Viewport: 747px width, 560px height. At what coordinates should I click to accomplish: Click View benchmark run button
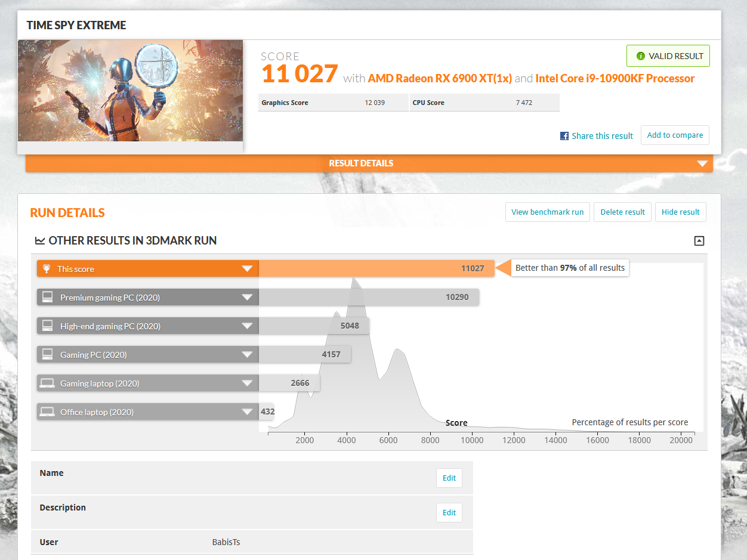[x=547, y=212]
